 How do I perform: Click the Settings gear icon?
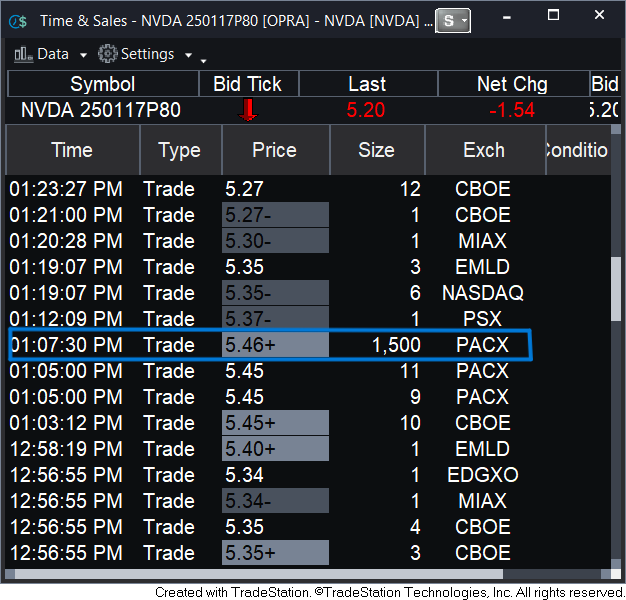pos(107,53)
